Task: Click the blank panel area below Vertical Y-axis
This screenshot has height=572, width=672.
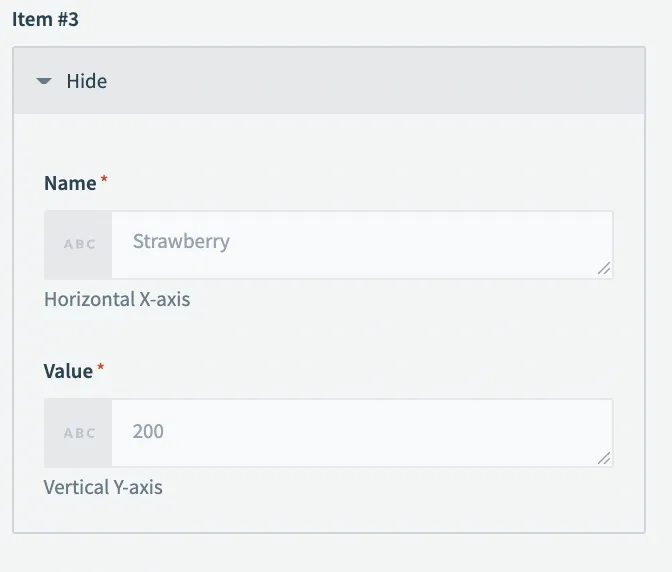Action: click(330, 515)
